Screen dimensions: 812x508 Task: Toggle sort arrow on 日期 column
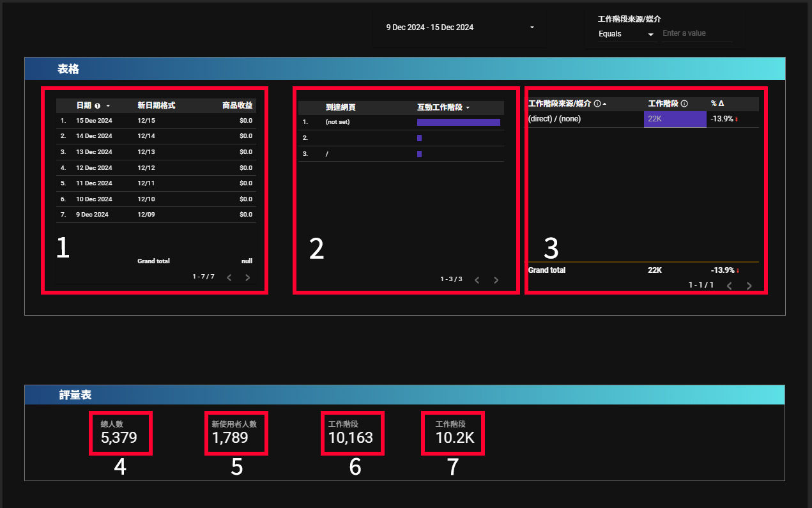(108, 105)
